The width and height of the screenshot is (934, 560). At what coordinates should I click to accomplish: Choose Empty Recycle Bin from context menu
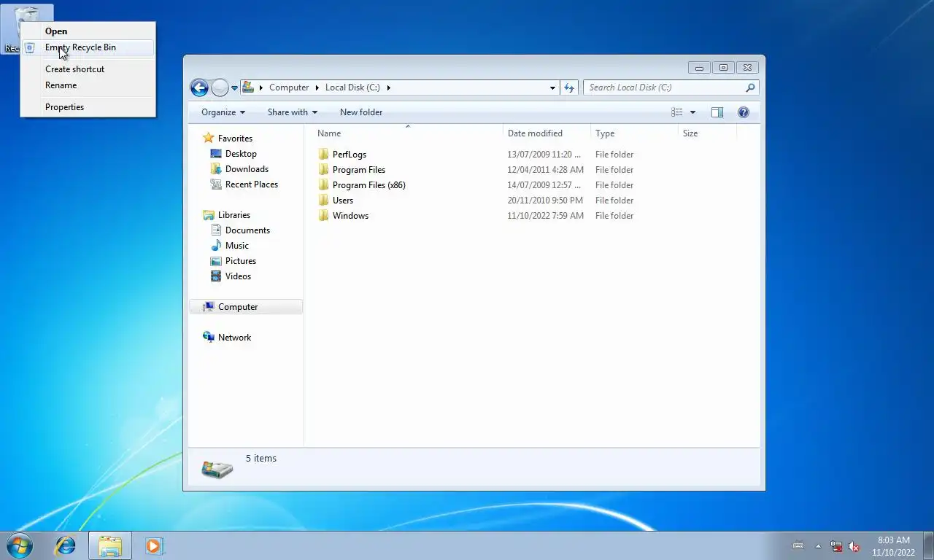pyautogui.click(x=88, y=47)
